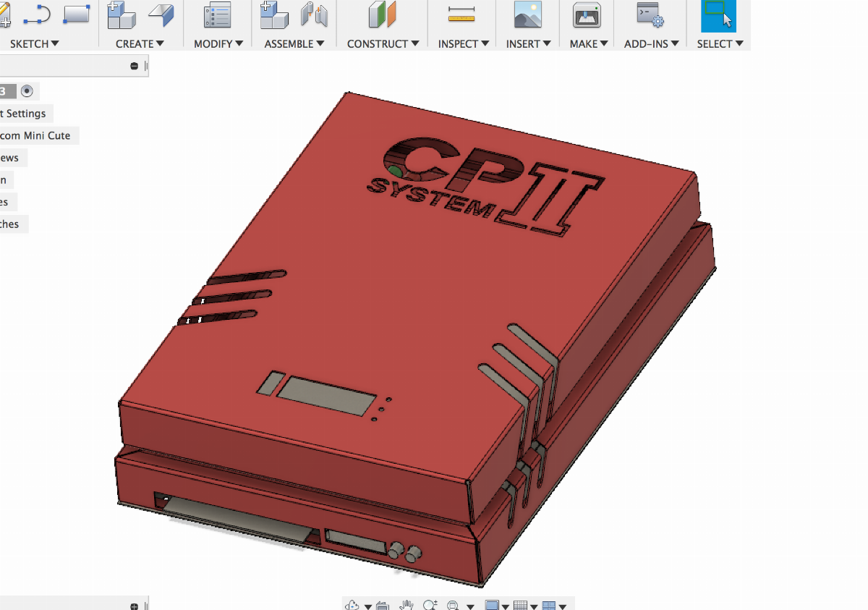868x610 pixels.
Task: Click the Display Settings monitor icon
Action: coord(492,605)
